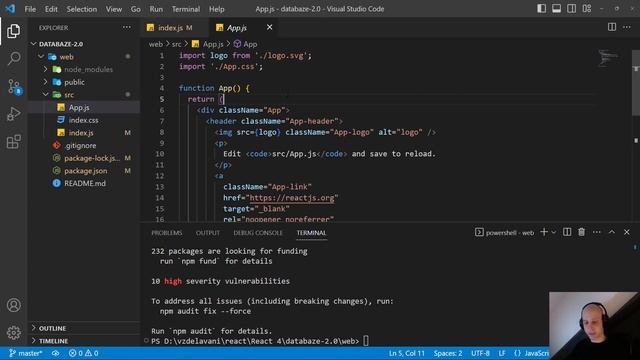Maximize the panel with chevron up

611,232
